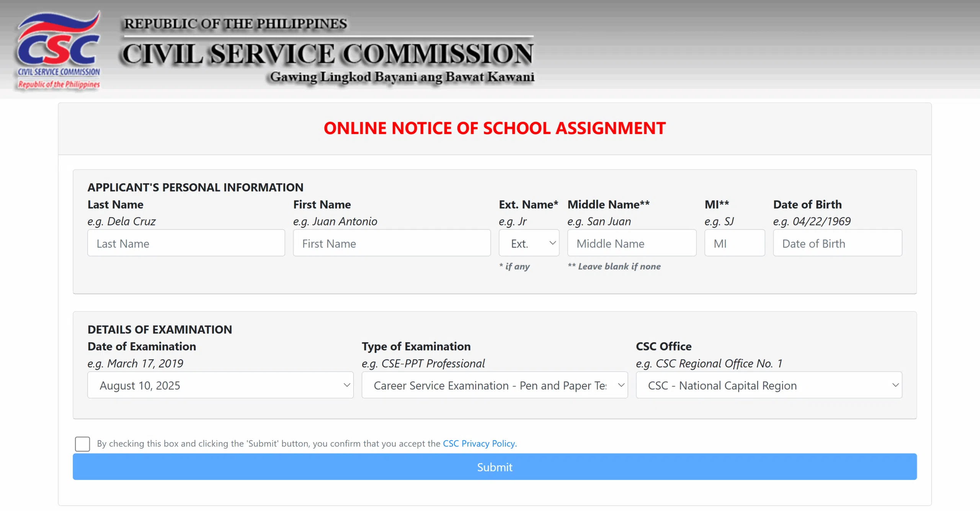
Task: Click the Details of Examination heading
Action: tap(160, 329)
